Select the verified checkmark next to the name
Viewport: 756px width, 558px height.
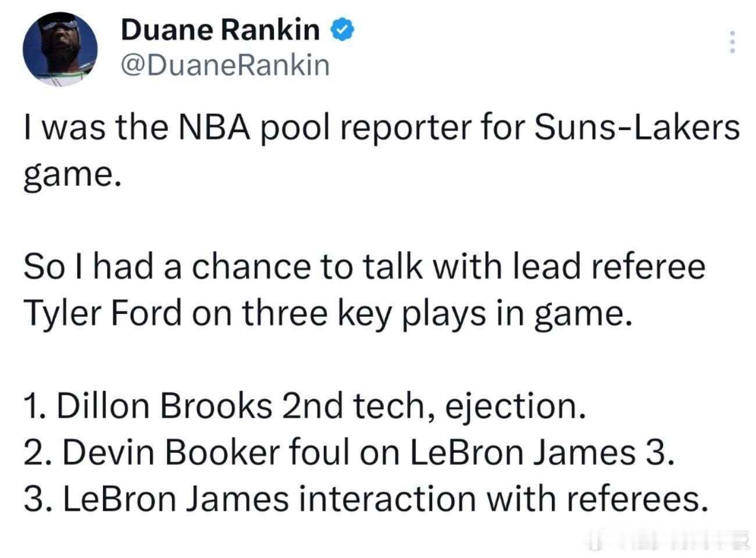click(x=341, y=30)
